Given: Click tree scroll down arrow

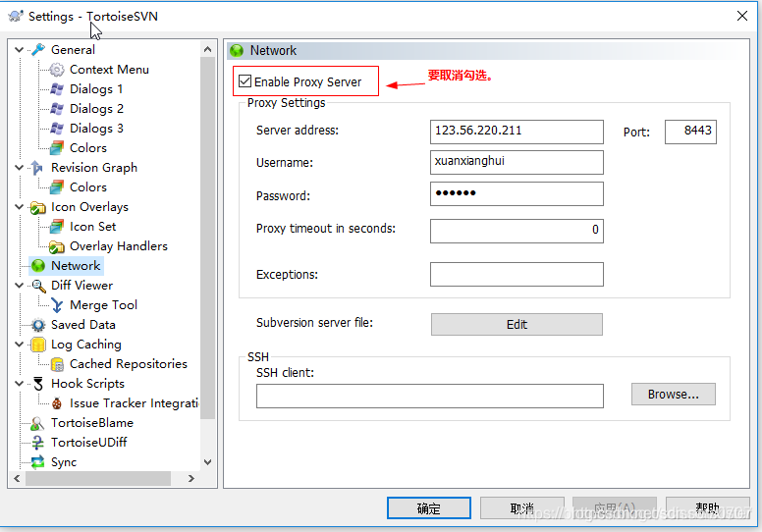Looking at the screenshot, I should click(x=207, y=462).
